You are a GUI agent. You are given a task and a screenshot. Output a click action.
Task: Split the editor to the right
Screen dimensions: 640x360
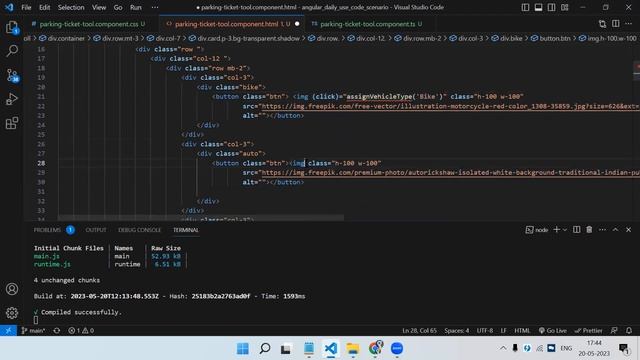616,24
